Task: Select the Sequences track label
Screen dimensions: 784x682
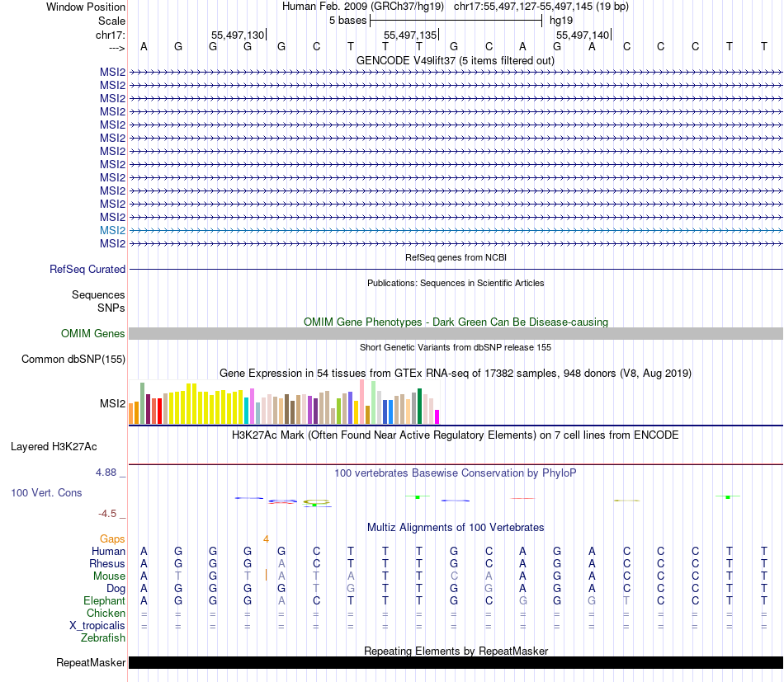Action: [98, 294]
